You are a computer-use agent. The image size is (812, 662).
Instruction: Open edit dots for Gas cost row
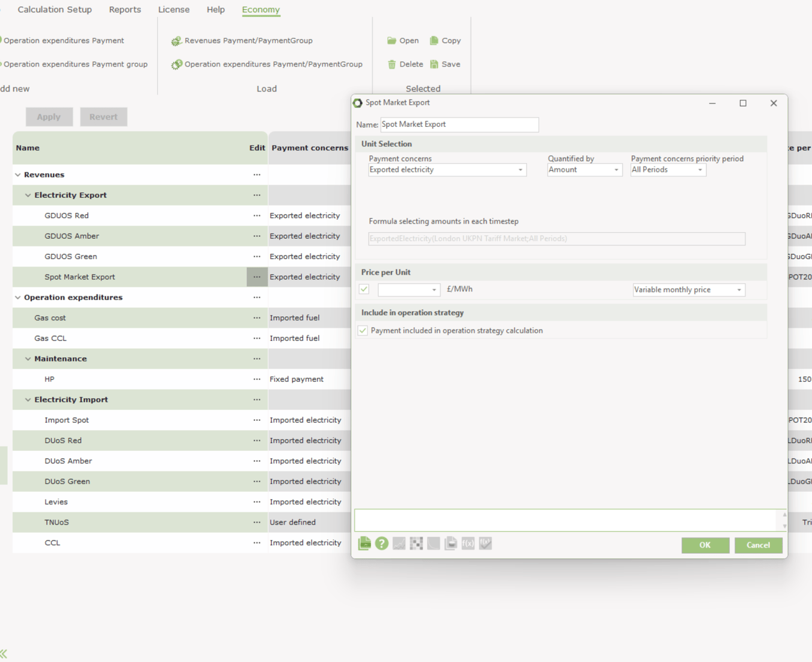click(x=257, y=318)
